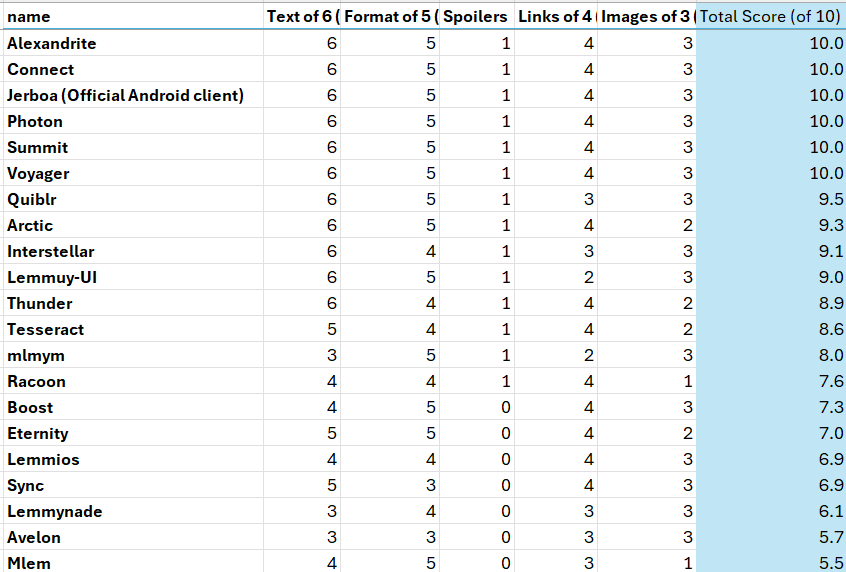Viewport: 846px width, 572px height.
Task: Select Interstellar's Format score of 4
Action: [390, 251]
